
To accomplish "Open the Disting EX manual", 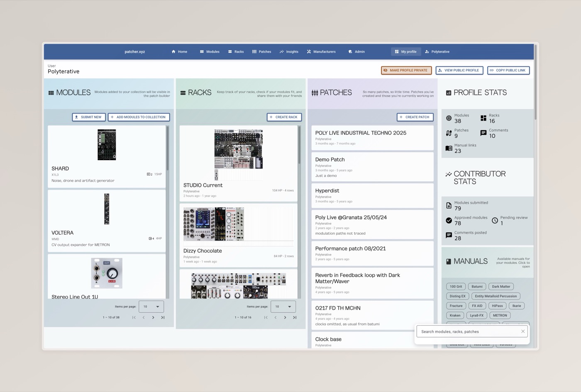I will pyautogui.click(x=457, y=296).
